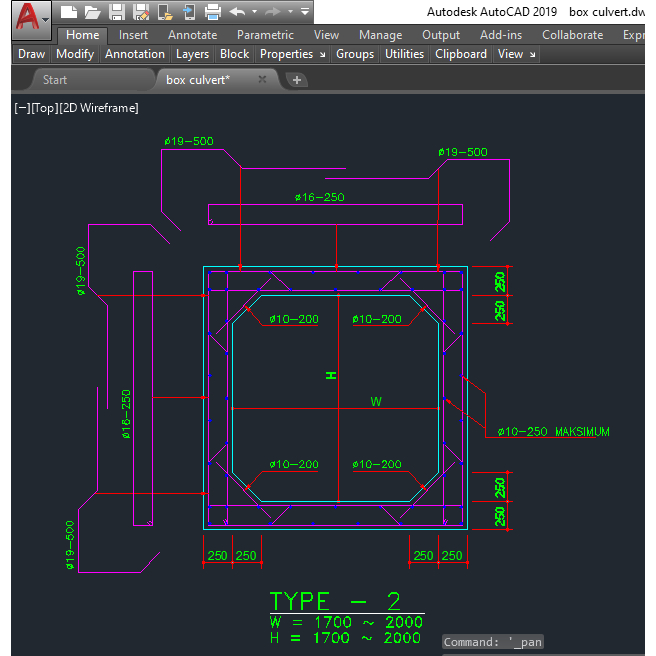Save the drawing with the Save icon
Viewport: 656px width, 656px height.
[117, 12]
